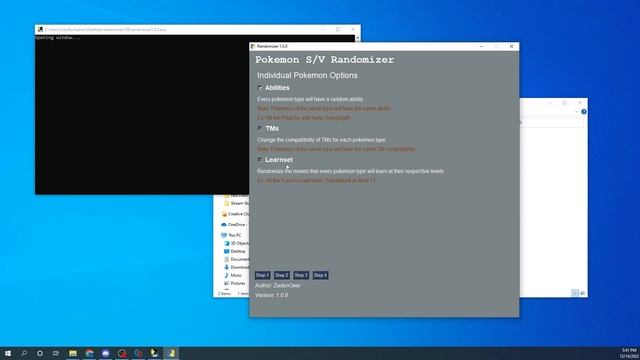Jump to Step 2 button
Image resolution: width=640 pixels, height=360 pixels.
point(282,275)
